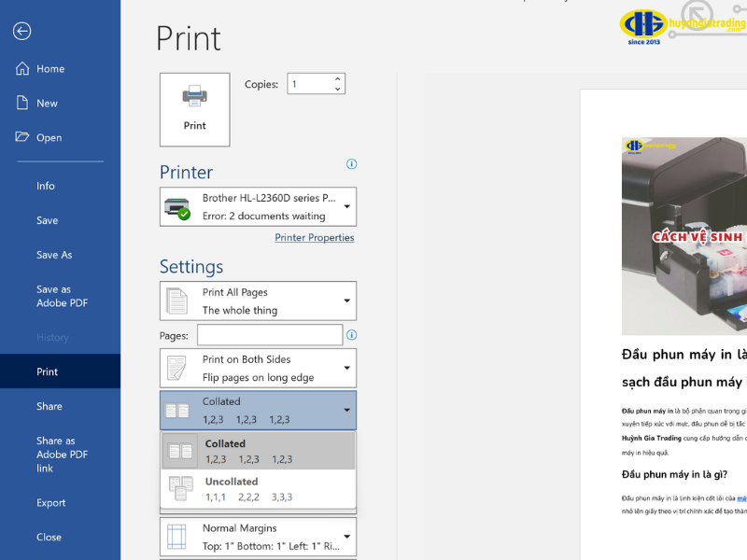Click into the Pages input field
The image size is (747, 560).
269,335
